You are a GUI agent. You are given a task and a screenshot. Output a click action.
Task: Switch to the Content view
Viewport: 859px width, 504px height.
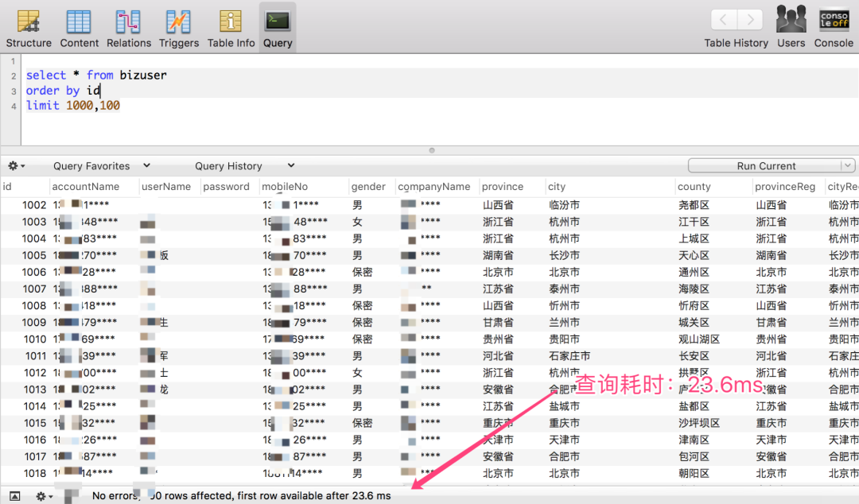click(x=79, y=28)
